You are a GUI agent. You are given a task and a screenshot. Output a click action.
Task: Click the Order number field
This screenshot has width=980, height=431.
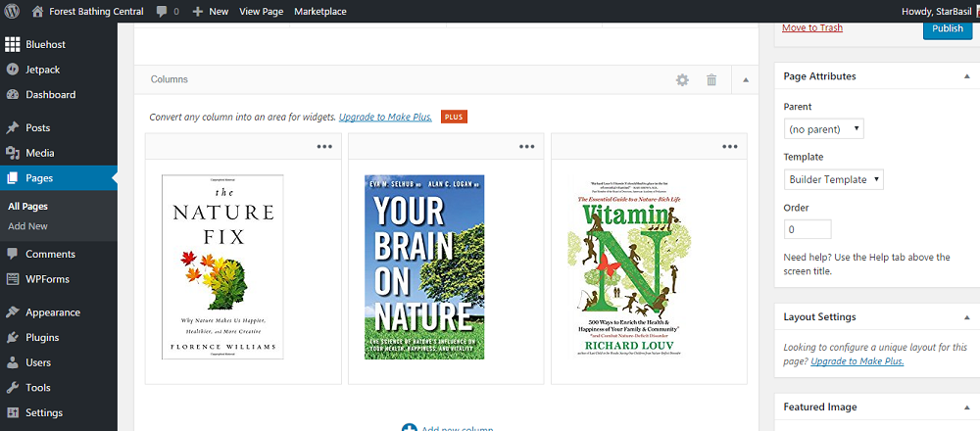[808, 229]
